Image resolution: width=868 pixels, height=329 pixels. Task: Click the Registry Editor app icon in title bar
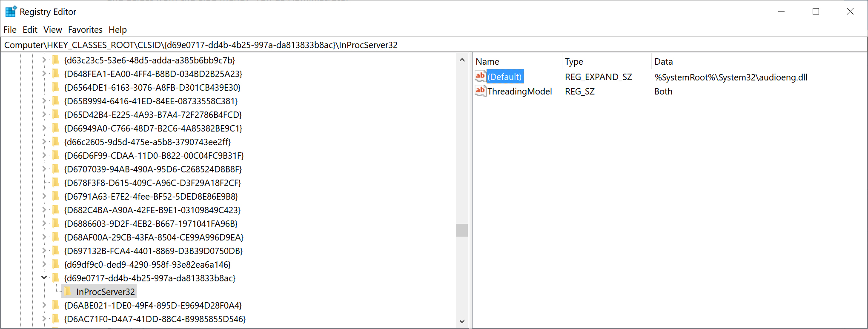(x=11, y=11)
